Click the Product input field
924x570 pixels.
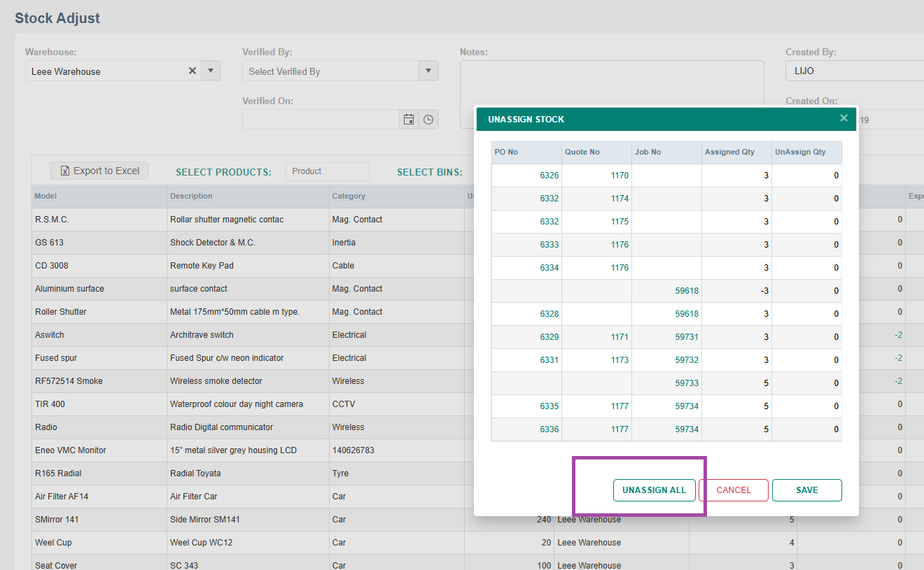click(x=327, y=171)
